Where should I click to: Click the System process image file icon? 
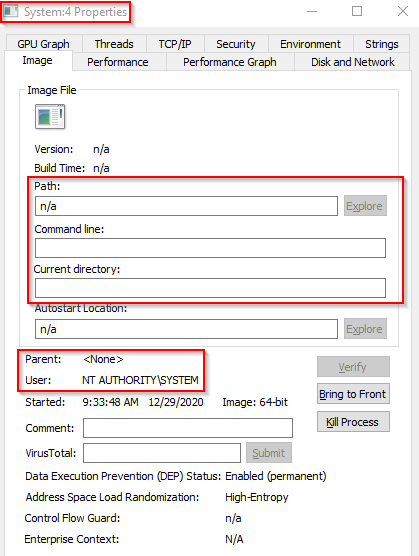[50, 116]
